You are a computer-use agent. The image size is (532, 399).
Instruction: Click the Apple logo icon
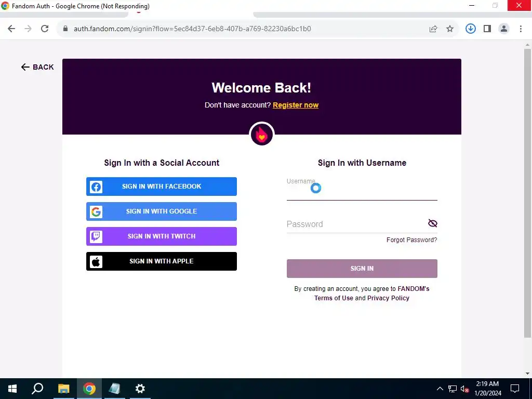[x=96, y=262]
